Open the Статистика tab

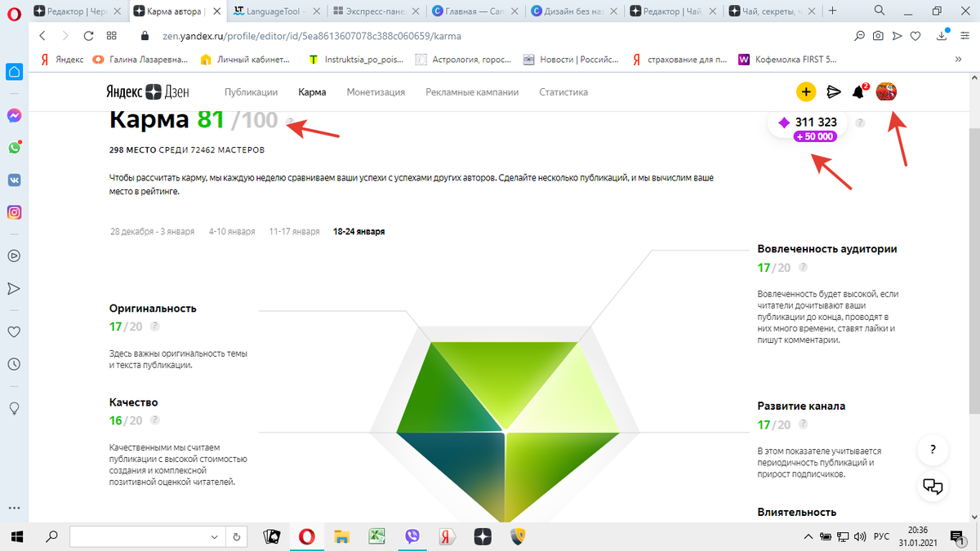(x=563, y=92)
